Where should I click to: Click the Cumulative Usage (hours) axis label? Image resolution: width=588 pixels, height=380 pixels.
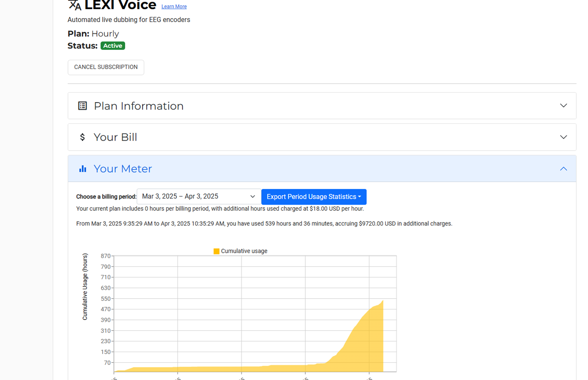[85, 287]
